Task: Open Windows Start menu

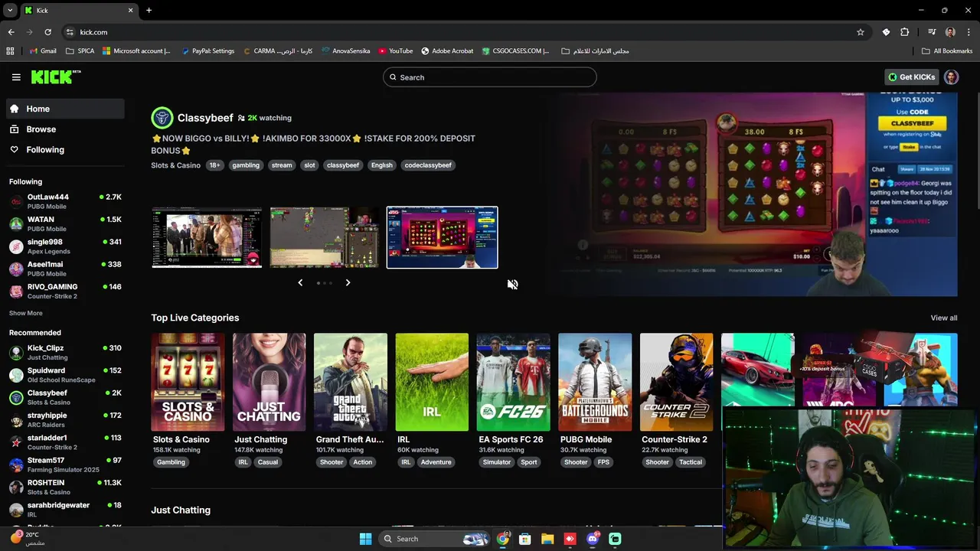Action: pos(365,539)
